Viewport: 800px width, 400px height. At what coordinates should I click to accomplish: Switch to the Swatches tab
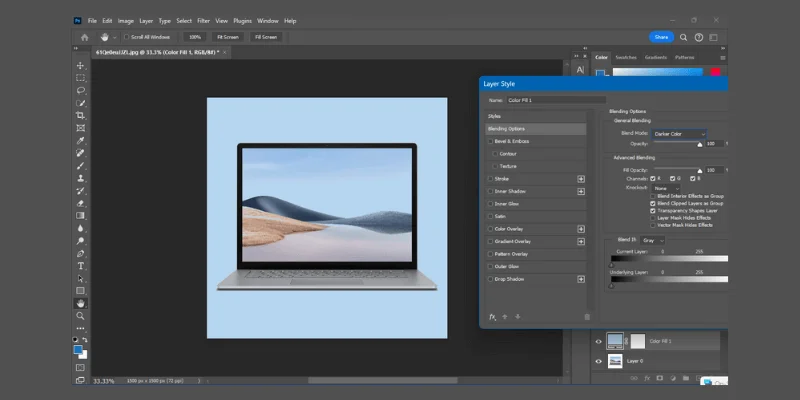(626, 58)
